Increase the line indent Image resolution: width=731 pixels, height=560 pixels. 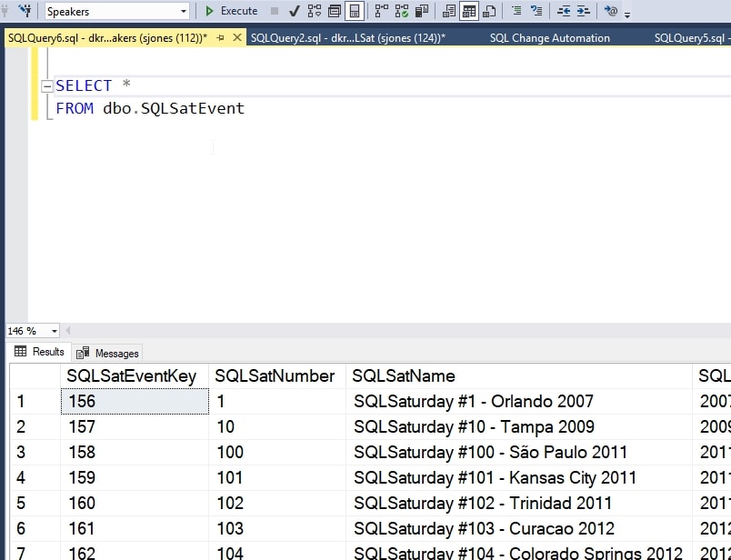(583, 11)
